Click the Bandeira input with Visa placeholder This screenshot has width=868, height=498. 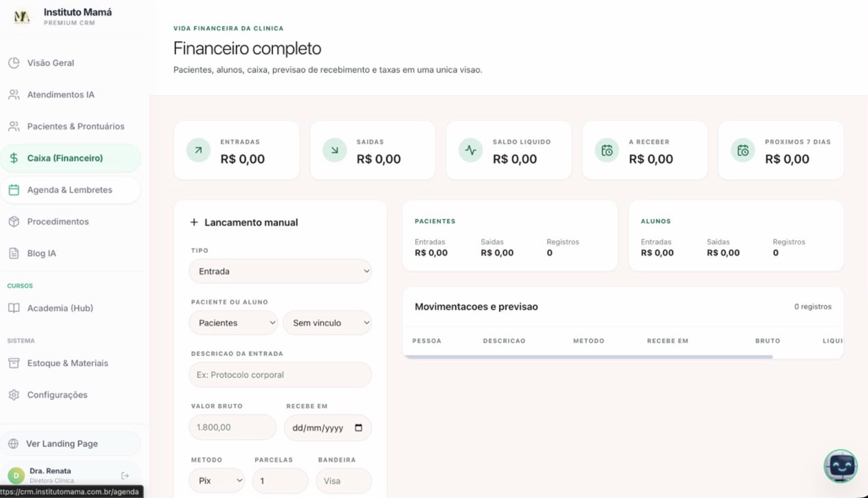[x=344, y=481]
